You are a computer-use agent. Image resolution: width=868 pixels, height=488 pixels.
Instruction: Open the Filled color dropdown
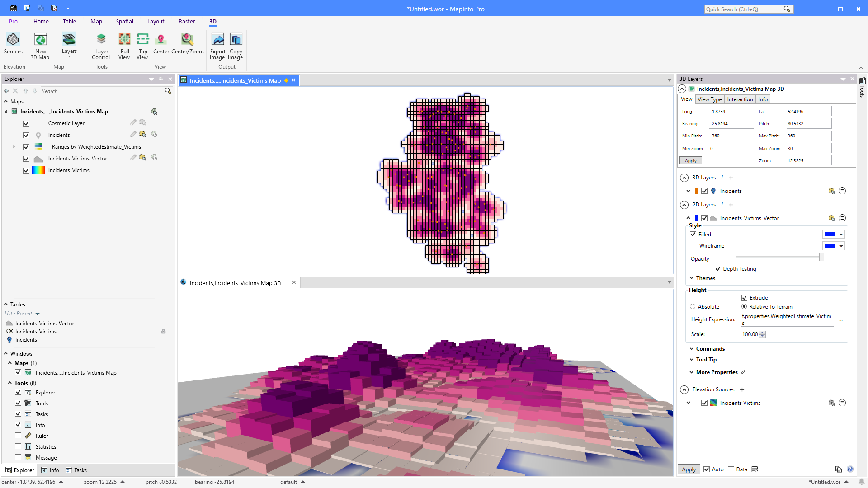tap(840, 234)
